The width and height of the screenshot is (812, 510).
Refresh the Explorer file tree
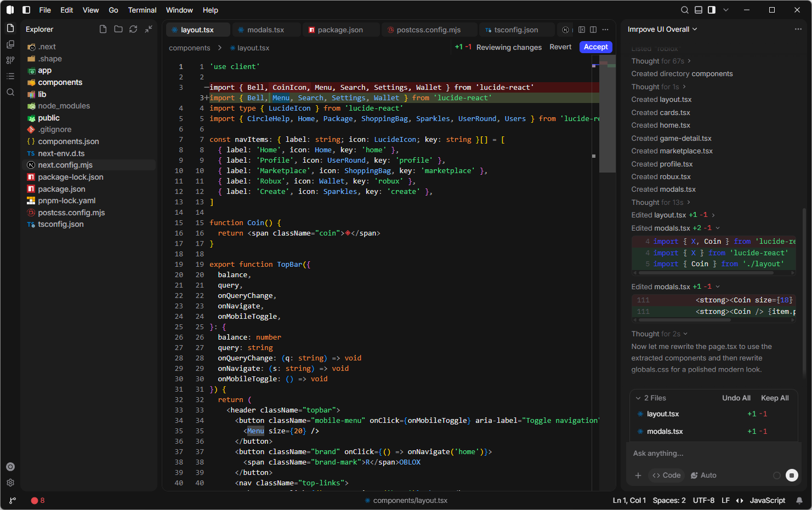(133, 29)
